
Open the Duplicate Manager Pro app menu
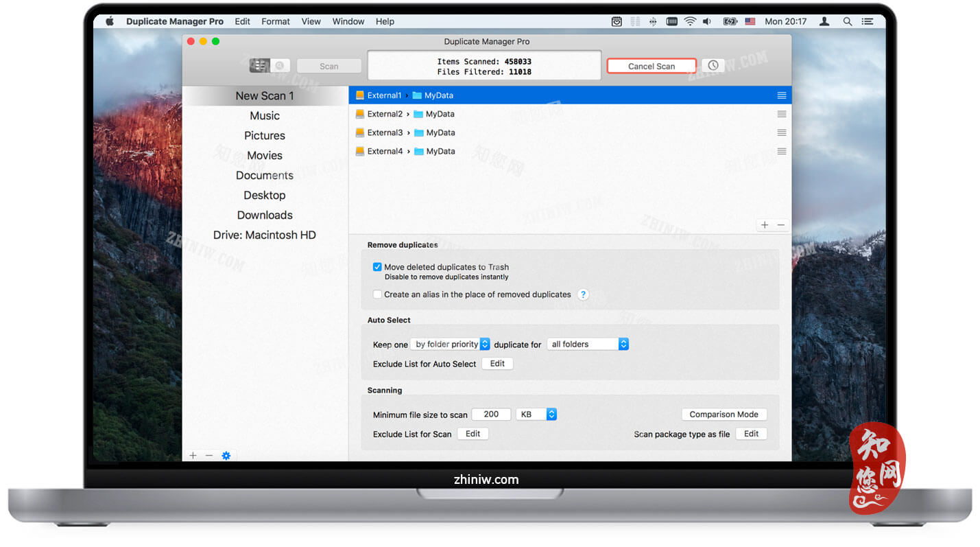175,21
